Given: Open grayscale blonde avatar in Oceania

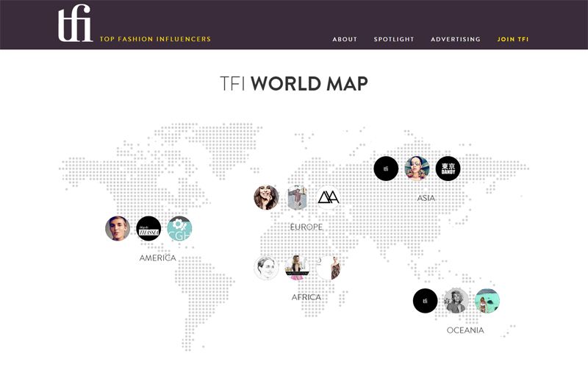Looking at the screenshot, I should 456,300.
